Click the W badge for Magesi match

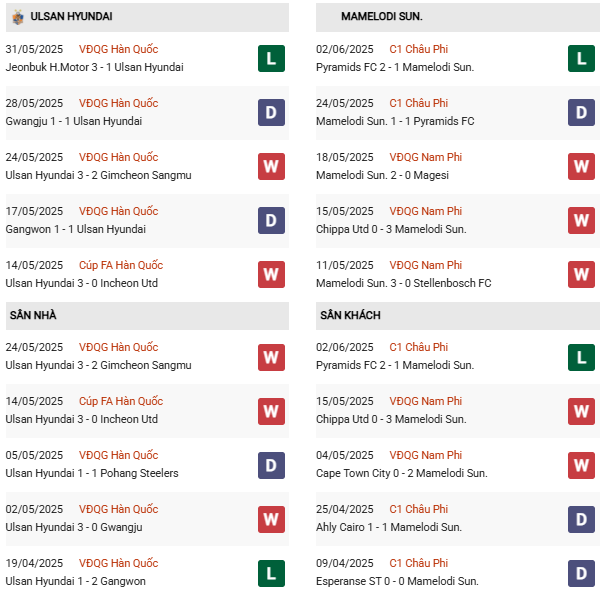pos(581,166)
